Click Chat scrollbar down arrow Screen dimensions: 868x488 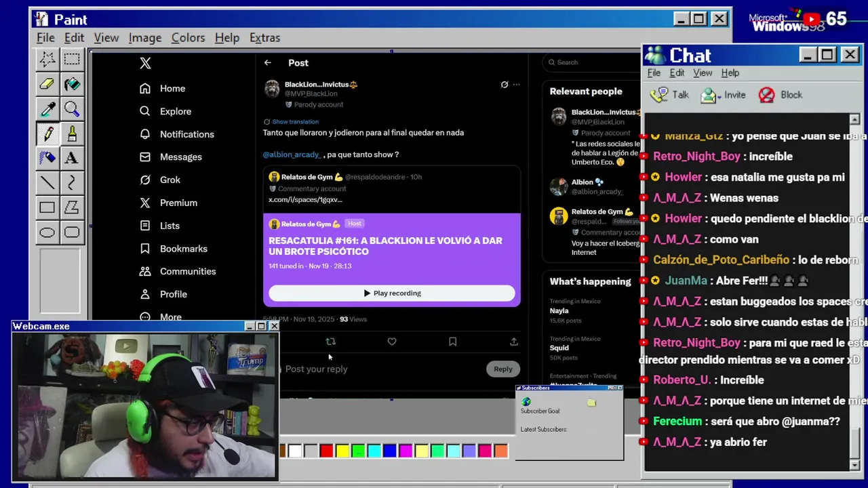click(x=854, y=464)
